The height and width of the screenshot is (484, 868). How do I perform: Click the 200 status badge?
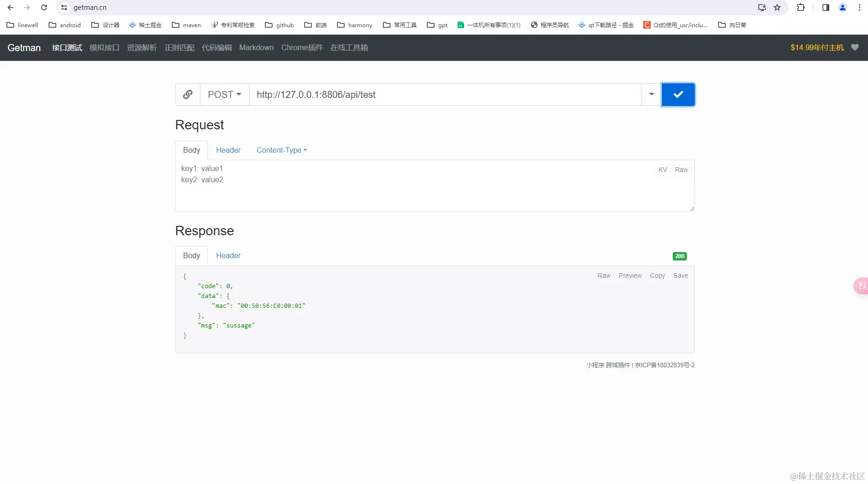tap(680, 256)
